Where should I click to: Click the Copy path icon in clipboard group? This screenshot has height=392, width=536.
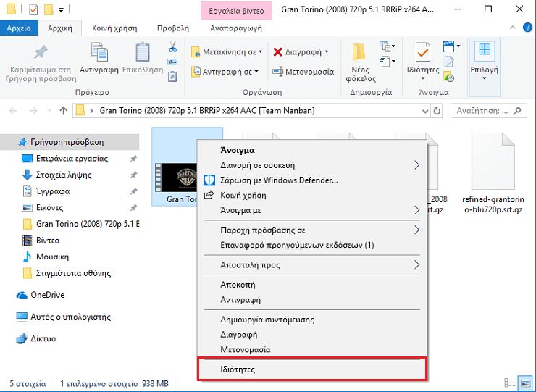(x=172, y=62)
